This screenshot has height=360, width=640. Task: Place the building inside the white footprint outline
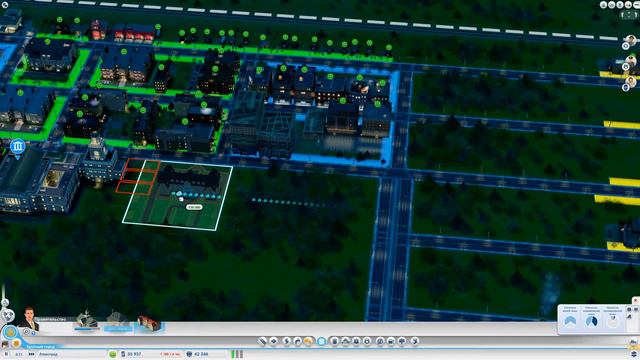coord(178,195)
